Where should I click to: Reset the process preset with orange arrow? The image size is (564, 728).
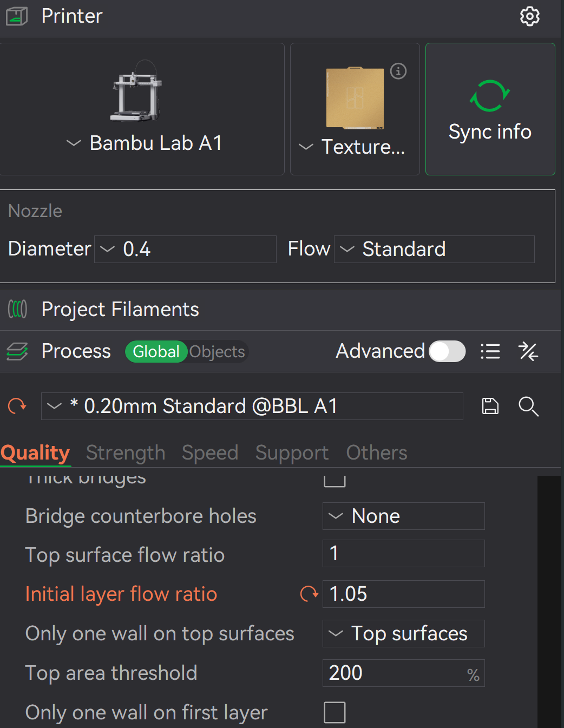click(17, 406)
